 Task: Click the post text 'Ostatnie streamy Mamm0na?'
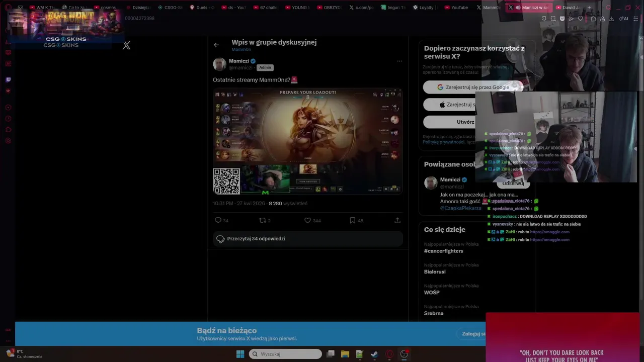coord(252,80)
